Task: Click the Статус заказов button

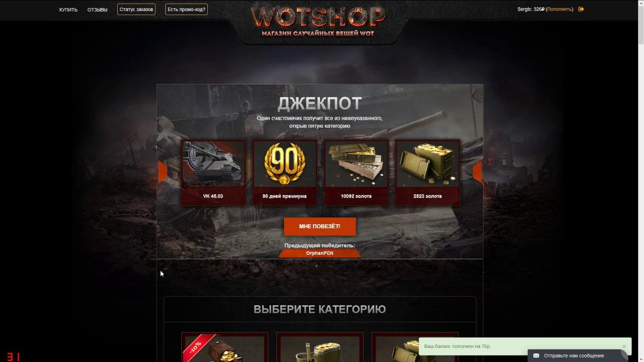Action: click(136, 10)
